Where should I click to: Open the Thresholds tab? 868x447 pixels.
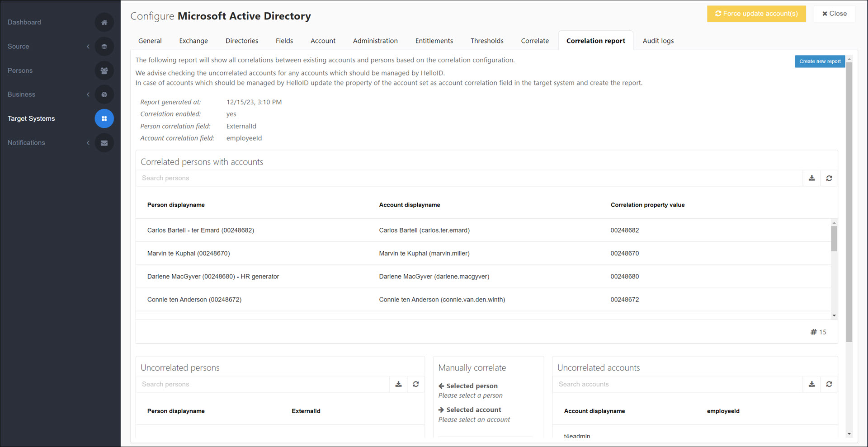click(487, 41)
